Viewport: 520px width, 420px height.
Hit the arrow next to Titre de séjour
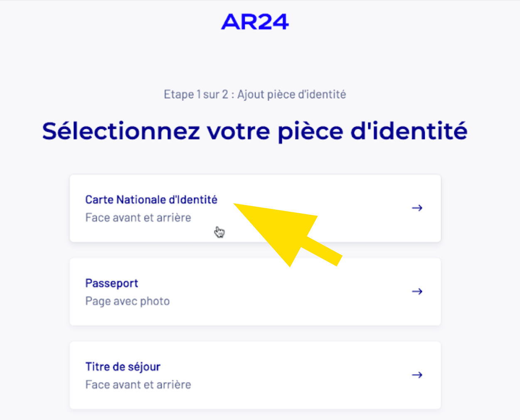point(417,375)
